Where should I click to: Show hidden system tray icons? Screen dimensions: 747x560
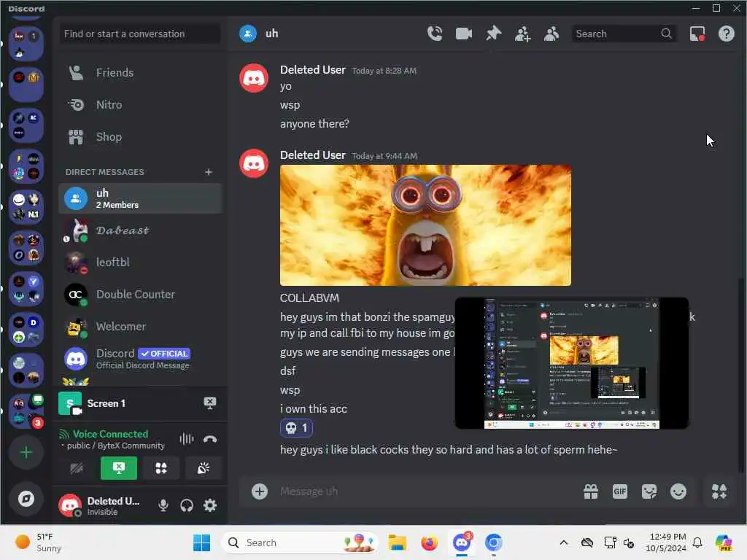pyautogui.click(x=564, y=542)
